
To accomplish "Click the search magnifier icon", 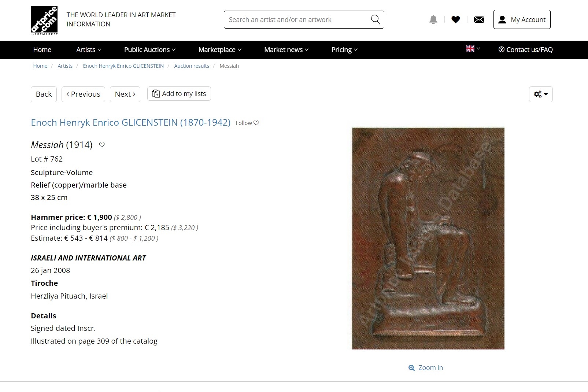I will coord(376,19).
